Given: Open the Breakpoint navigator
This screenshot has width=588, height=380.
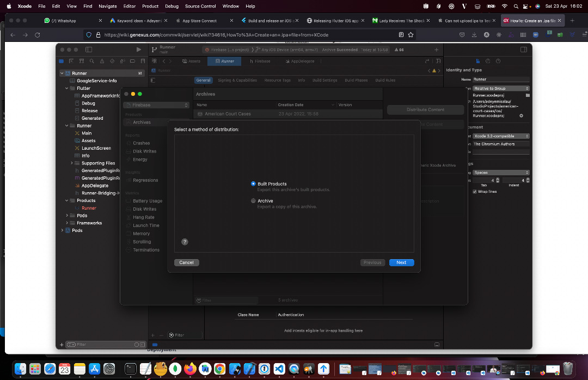Looking at the screenshot, I should point(132,61).
